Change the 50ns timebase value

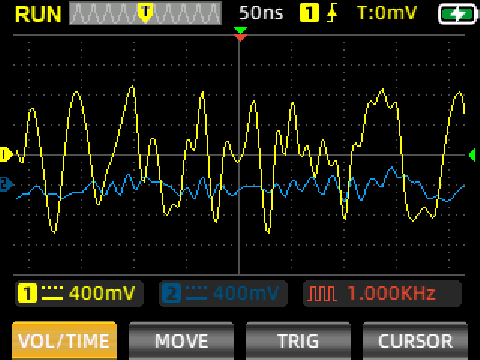coord(261,13)
